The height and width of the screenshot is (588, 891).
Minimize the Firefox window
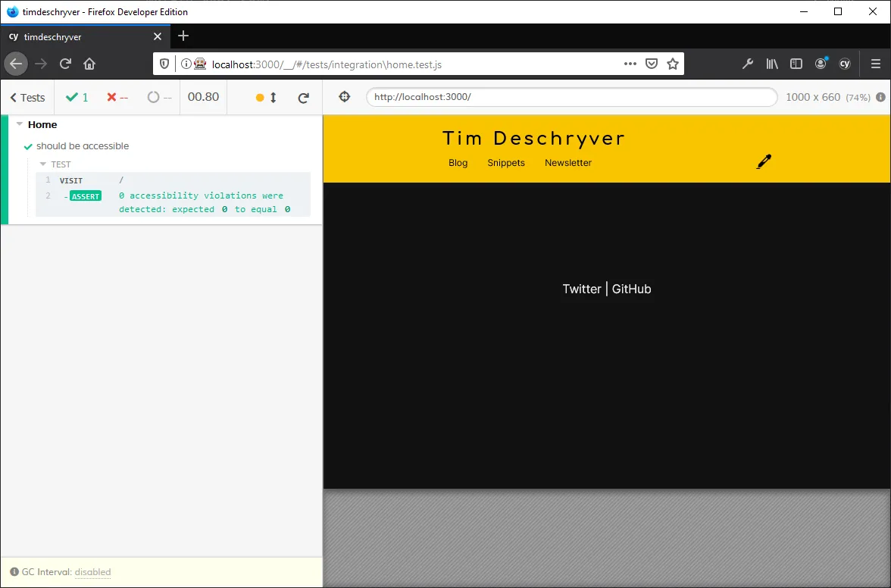803,11
